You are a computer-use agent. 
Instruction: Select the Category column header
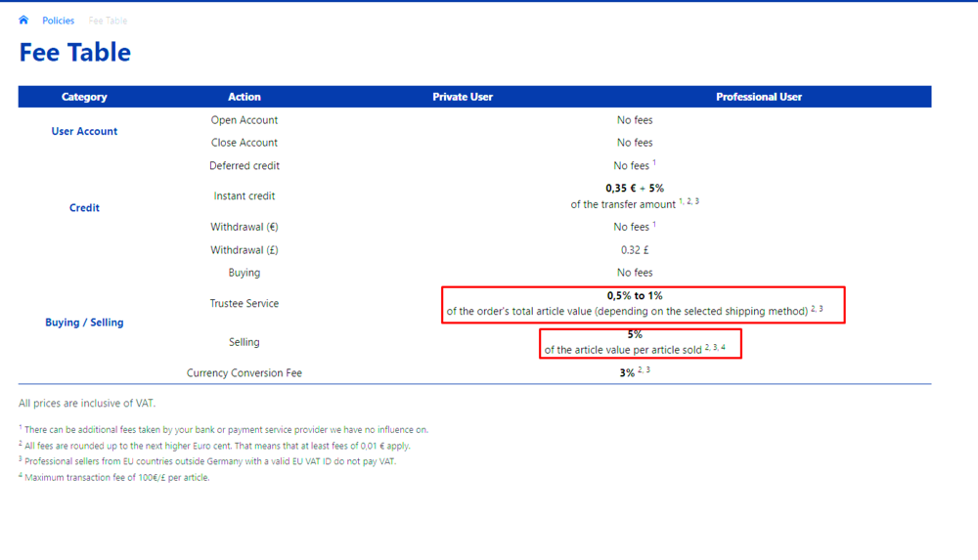click(x=84, y=97)
